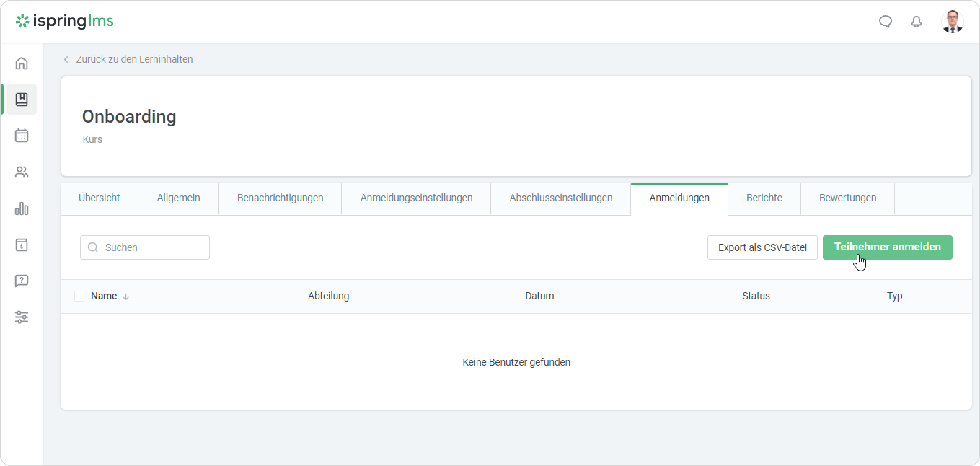
Task: Open learning content book icon
Action: 22,99
